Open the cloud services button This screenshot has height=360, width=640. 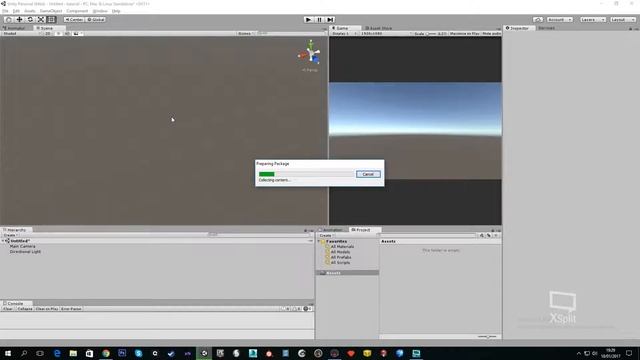coord(538,20)
